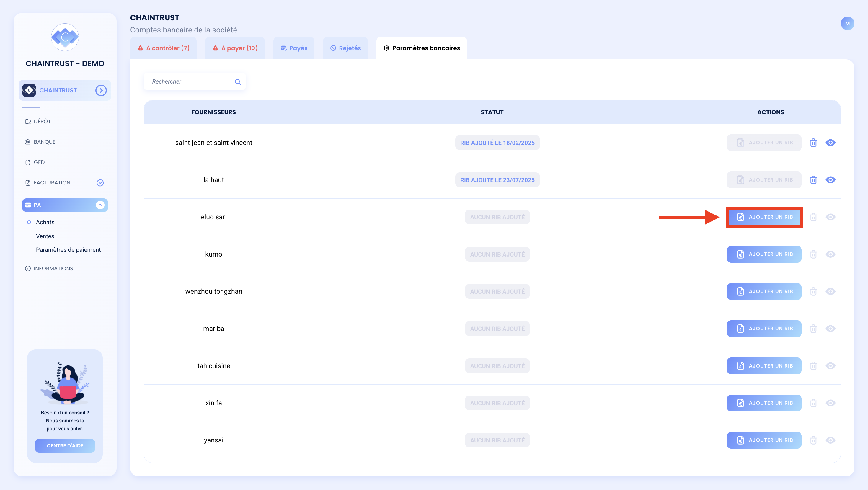
Task: Add a RIB for wenzhou tongzhan
Action: [764, 291]
